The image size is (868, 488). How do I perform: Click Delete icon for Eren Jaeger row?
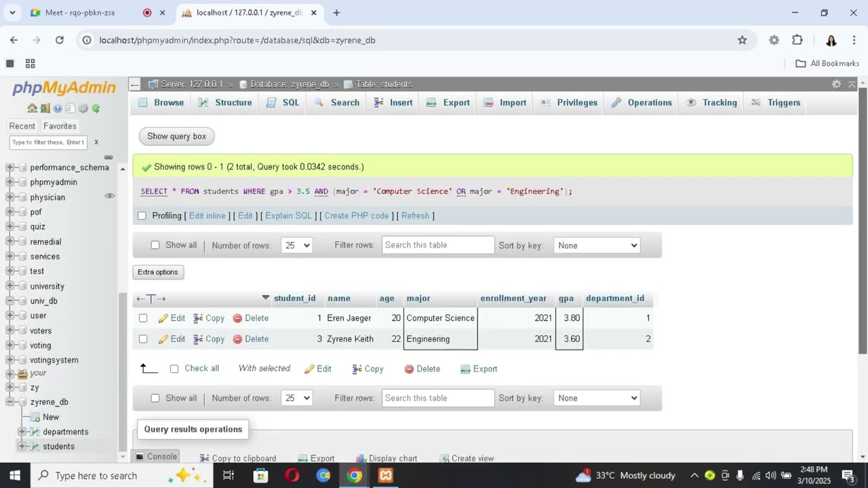coord(237,319)
